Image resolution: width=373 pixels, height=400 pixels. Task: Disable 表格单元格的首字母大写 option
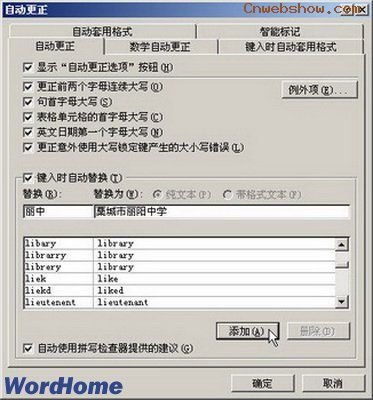point(28,117)
